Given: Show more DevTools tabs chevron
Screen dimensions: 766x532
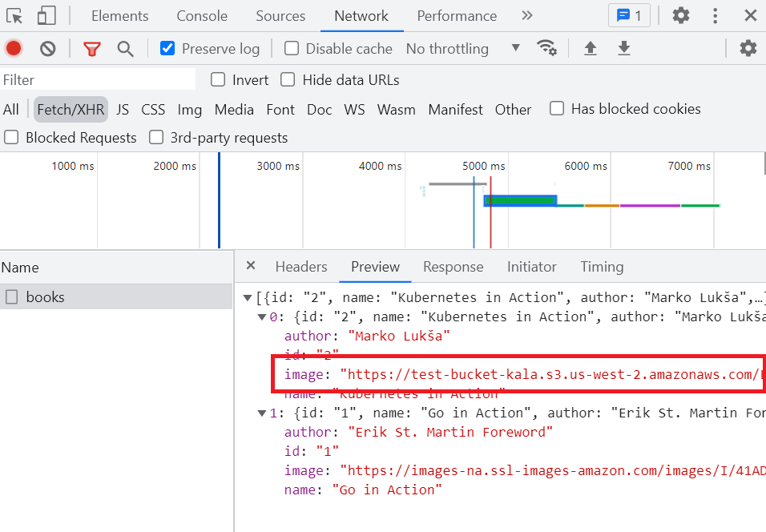Looking at the screenshot, I should [526, 16].
